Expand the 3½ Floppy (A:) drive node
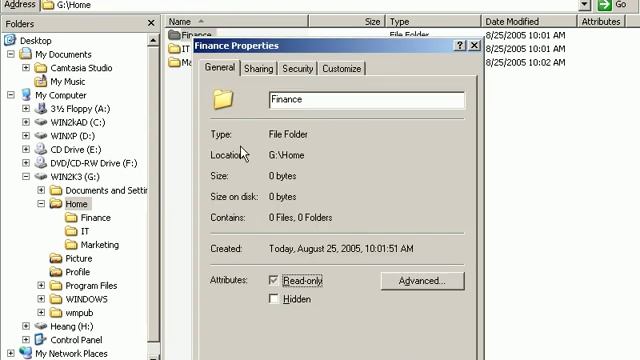The image size is (640, 360). click(26, 109)
